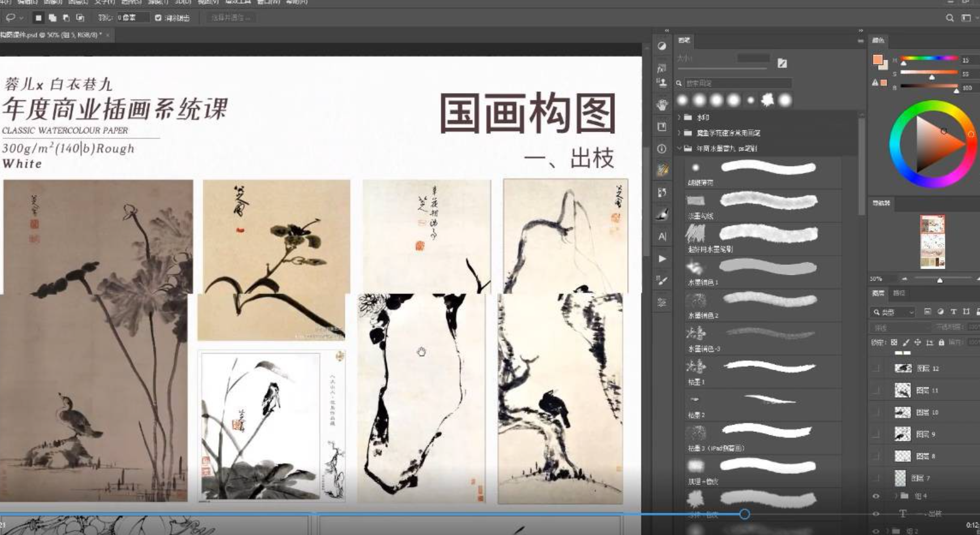Screen dimensions: 980x535
Task: Open the workspace switcher icon
Action: point(966,18)
